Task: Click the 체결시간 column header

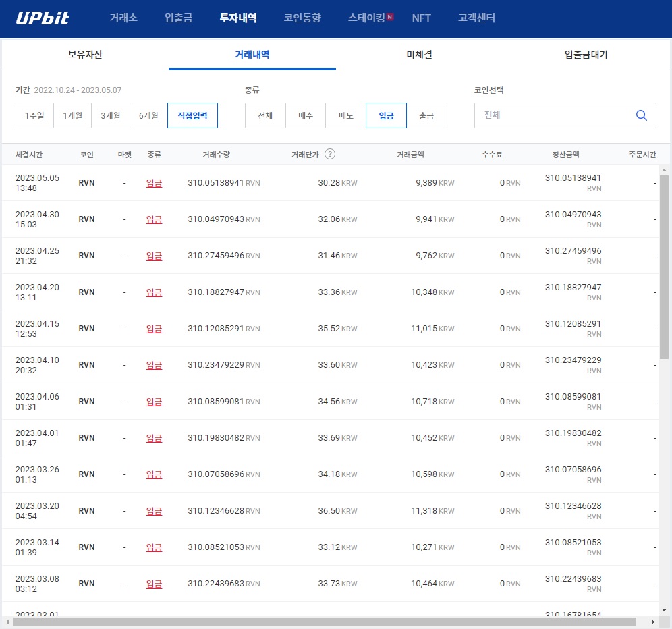Action: 29,155
